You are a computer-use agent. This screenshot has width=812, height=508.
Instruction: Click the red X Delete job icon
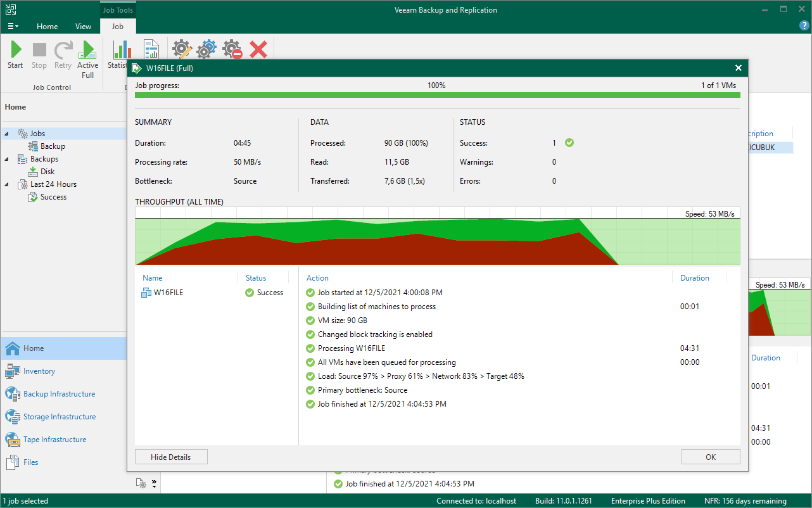258,49
